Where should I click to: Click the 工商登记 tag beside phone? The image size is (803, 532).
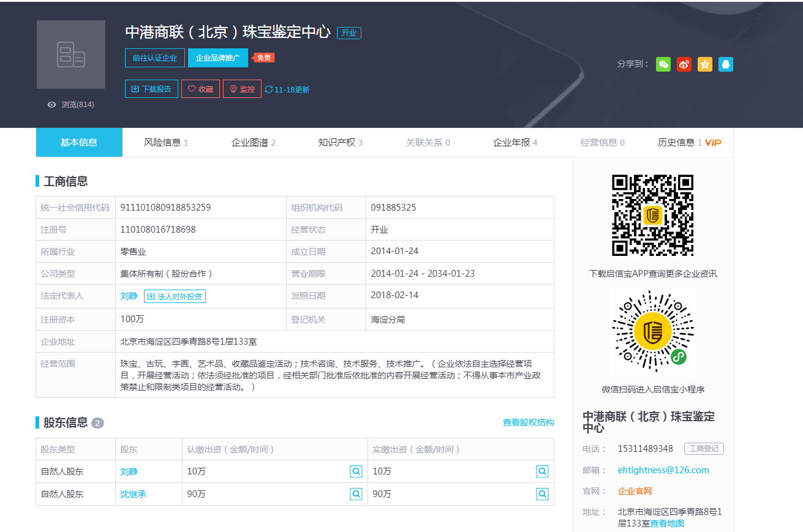click(x=704, y=449)
